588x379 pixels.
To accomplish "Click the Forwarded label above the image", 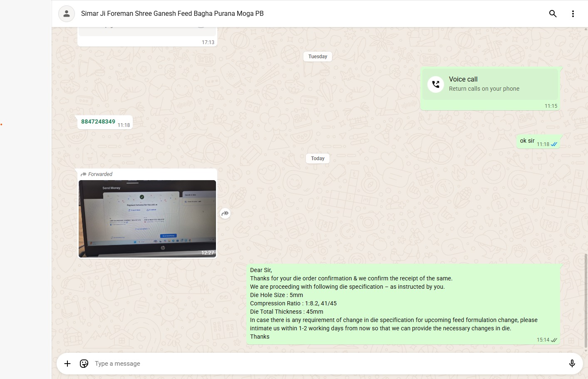I will pyautogui.click(x=100, y=174).
